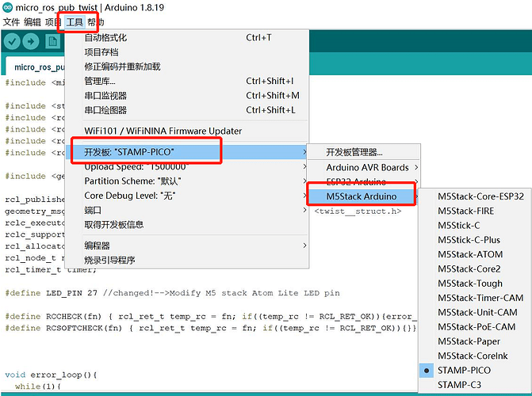532x396 pixels.
Task: Click the New sketch toolbar icon
Action: pyautogui.click(x=52, y=42)
